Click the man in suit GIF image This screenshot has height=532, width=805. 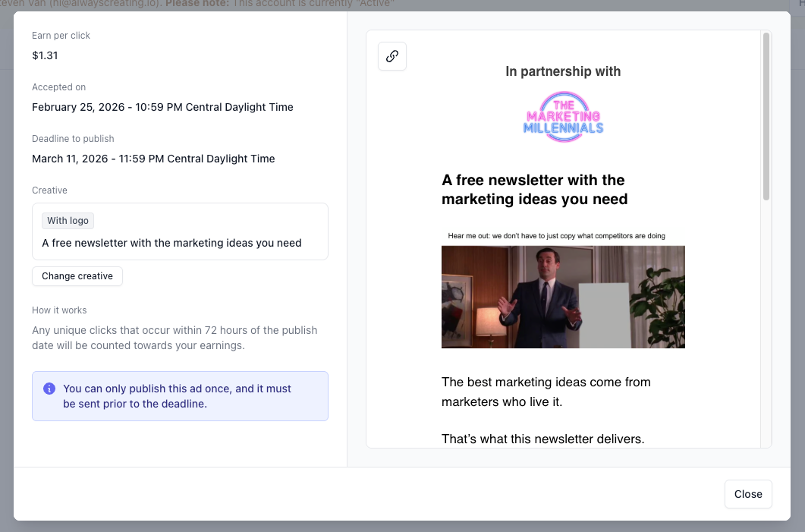563,297
